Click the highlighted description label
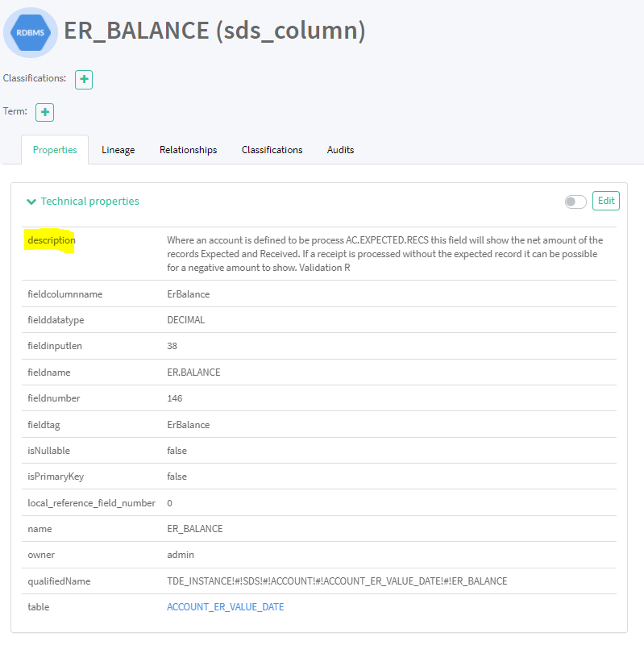 pyautogui.click(x=51, y=240)
